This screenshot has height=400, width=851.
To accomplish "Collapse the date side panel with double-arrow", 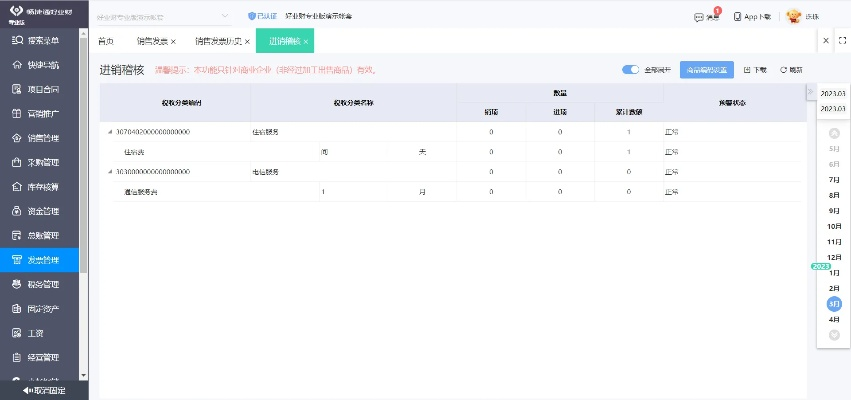I will coord(810,92).
